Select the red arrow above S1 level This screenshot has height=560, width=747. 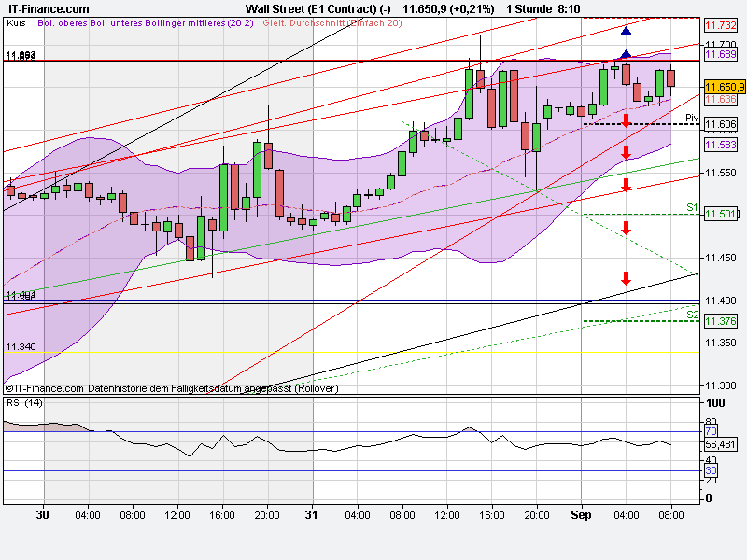pyautogui.click(x=624, y=187)
